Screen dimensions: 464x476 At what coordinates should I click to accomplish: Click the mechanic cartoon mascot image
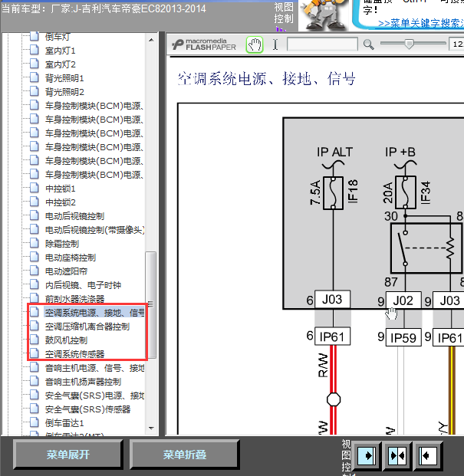(x=324, y=15)
